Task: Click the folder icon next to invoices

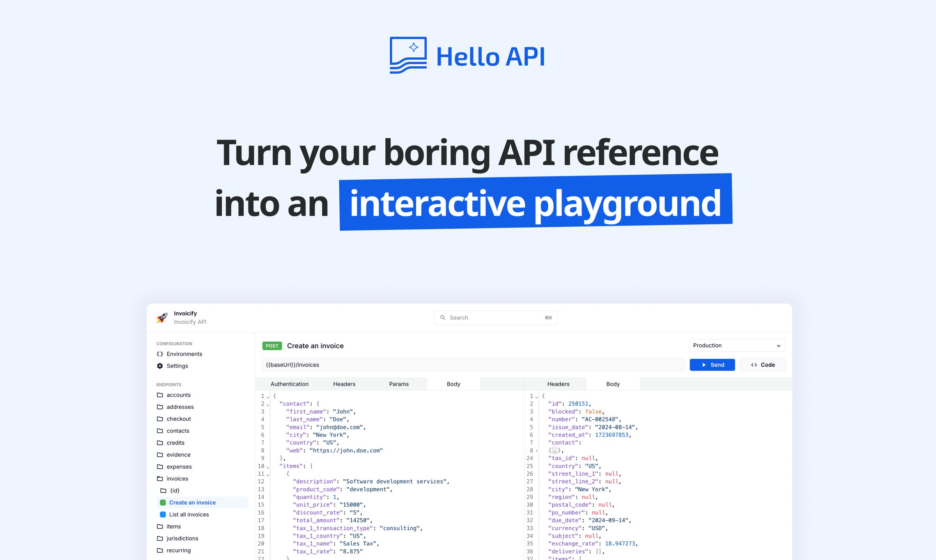Action: tap(160, 478)
